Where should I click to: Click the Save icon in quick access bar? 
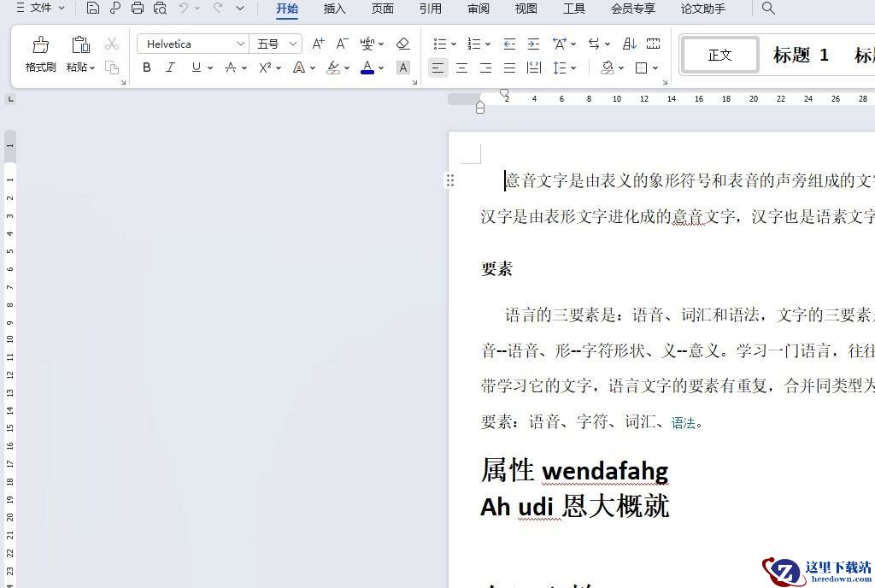[x=93, y=9]
